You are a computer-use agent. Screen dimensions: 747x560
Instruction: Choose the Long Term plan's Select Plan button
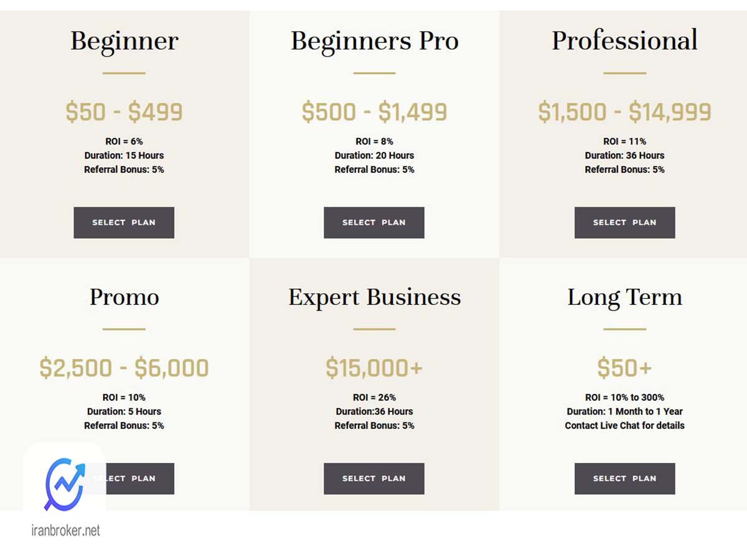[x=624, y=478]
